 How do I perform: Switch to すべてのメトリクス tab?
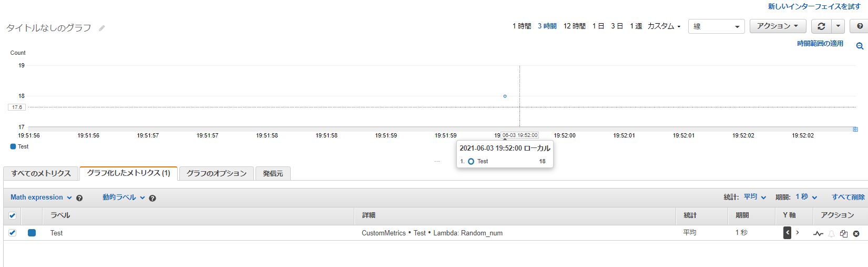tap(41, 173)
